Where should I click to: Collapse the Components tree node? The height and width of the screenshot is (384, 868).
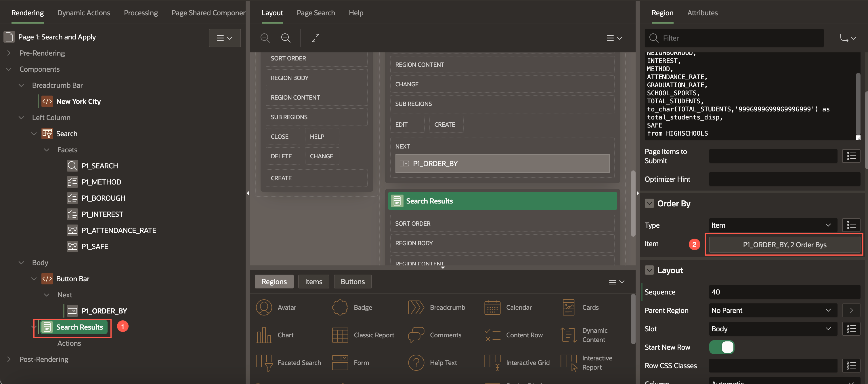(9, 69)
